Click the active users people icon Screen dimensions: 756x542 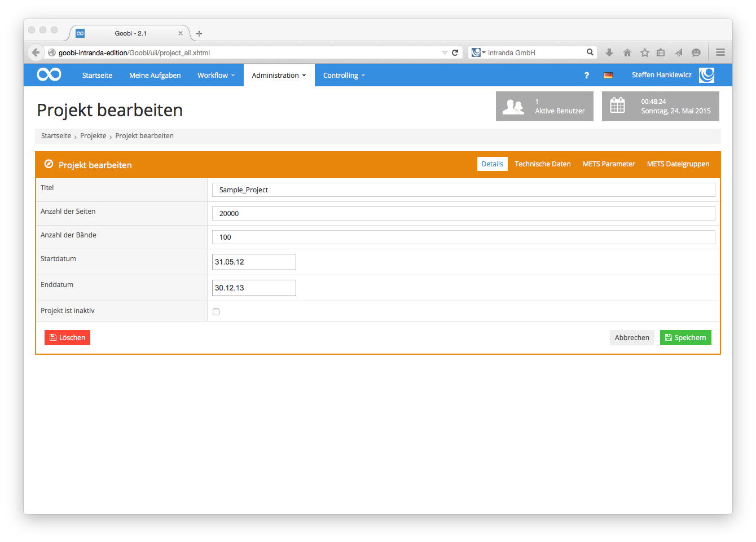tap(513, 107)
